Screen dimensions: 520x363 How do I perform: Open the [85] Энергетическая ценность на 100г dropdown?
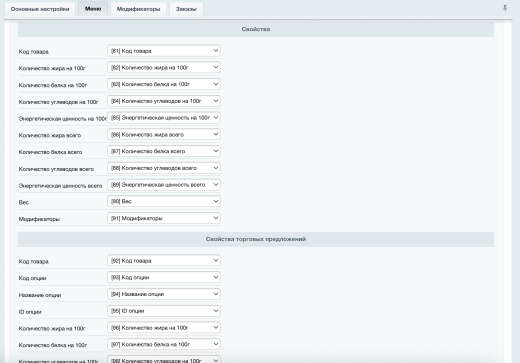164,118
